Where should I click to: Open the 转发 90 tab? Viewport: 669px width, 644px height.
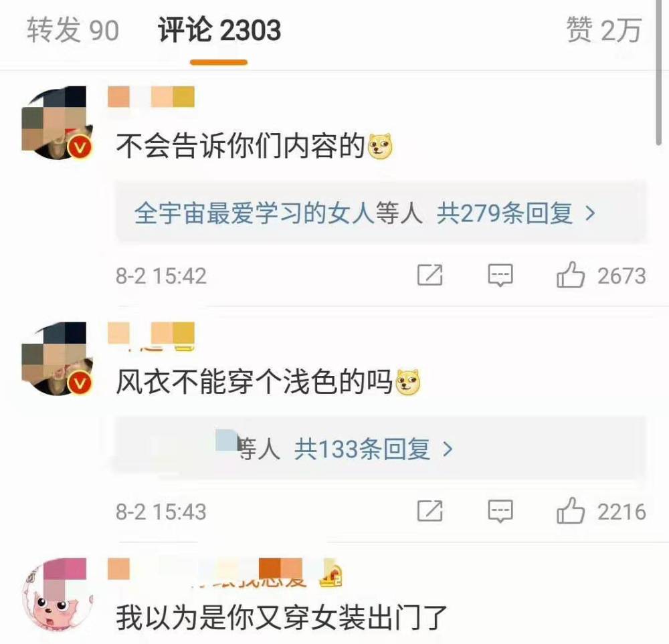[x=73, y=31]
